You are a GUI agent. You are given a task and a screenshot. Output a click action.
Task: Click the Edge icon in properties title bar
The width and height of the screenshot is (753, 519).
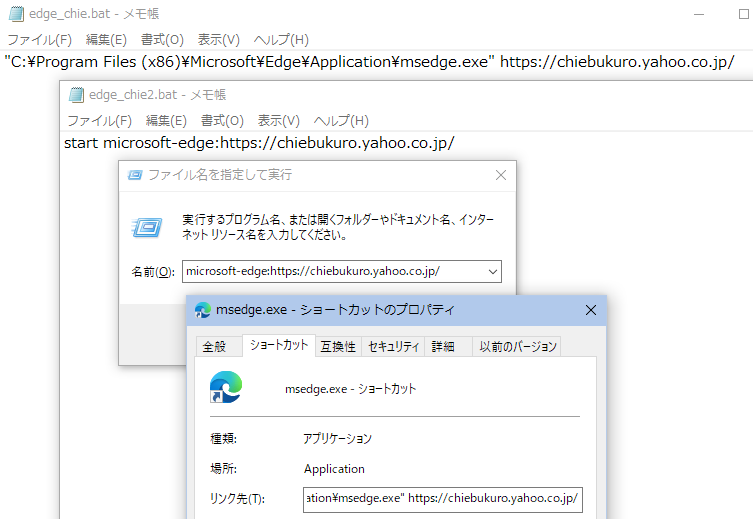203,310
